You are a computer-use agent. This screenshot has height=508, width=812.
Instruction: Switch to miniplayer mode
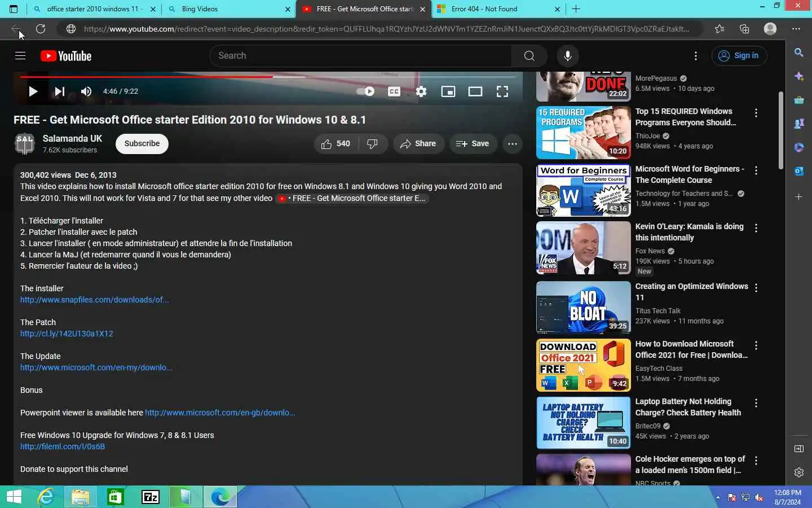448,91
